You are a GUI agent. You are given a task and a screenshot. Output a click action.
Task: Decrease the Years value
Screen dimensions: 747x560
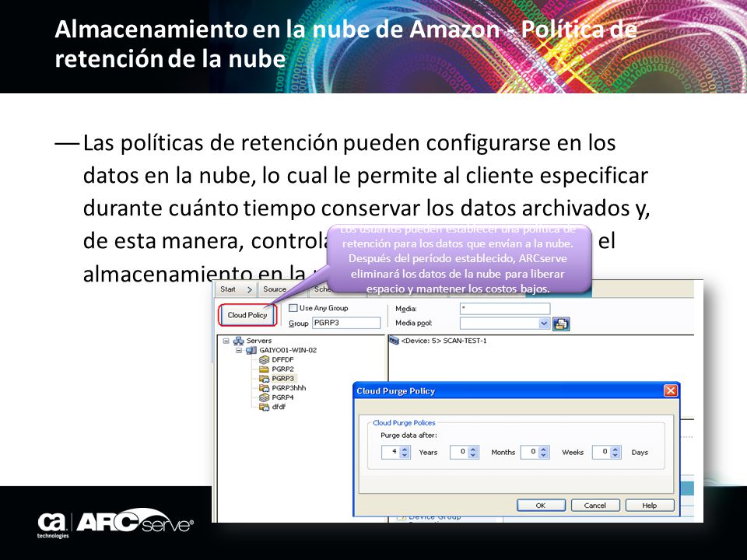tap(405, 455)
